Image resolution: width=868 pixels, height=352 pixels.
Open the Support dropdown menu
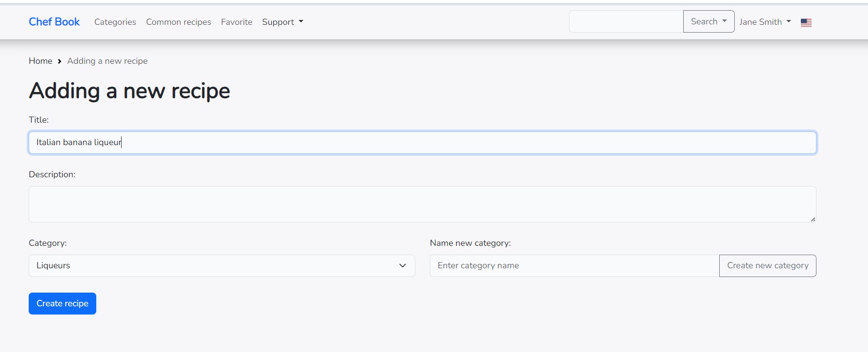[x=282, y=22]
